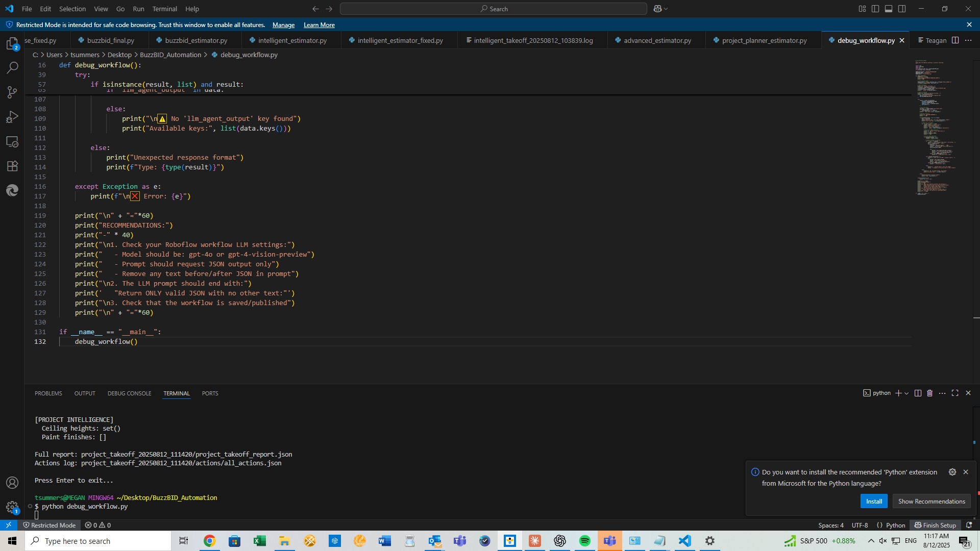Open Spotify from the taskbar
Viewport: 980px width, 551px height.
584,541
